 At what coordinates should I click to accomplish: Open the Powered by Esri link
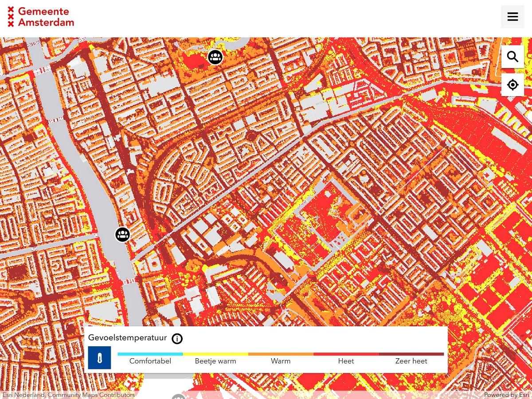pos(506,395)
